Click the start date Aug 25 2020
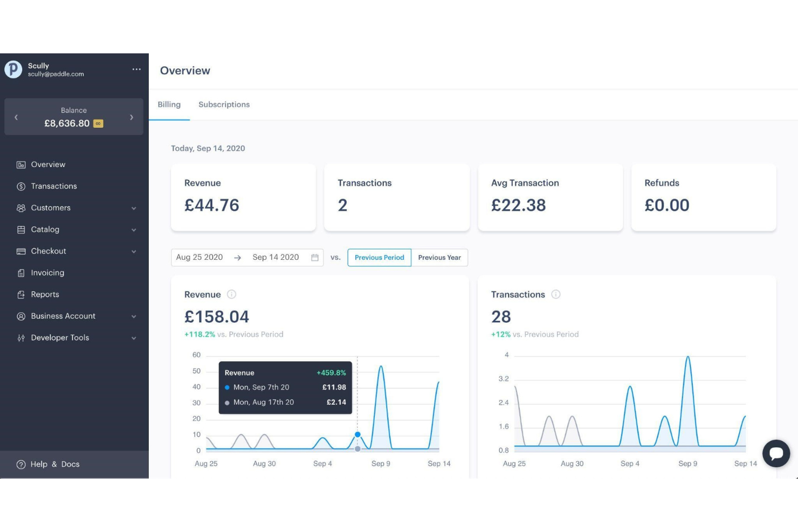 point(200,258)
